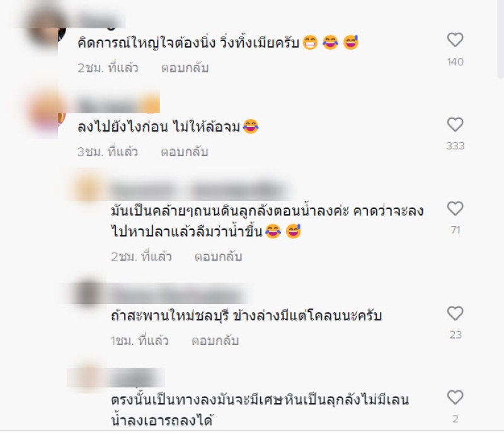
Task: Reply to the ถนนดินลูกรัง comment
Action: pyautogui.click(x=218, y=256)
